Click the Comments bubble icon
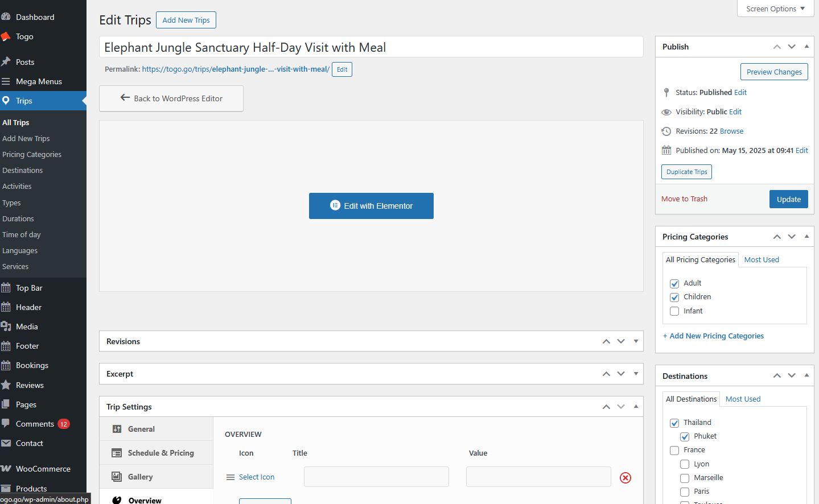819x504 pixels. pyautogui.click(x=6, y=424)
